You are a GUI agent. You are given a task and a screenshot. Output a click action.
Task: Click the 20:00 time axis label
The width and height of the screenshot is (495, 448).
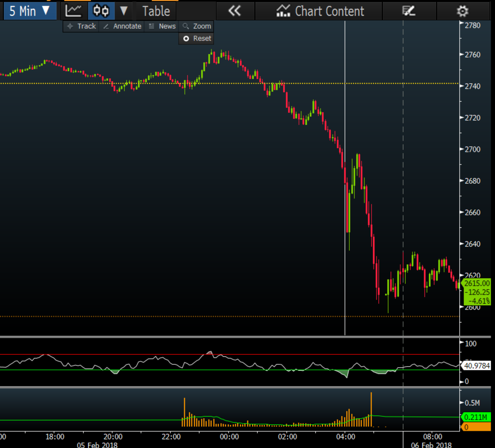pos(113,437)
